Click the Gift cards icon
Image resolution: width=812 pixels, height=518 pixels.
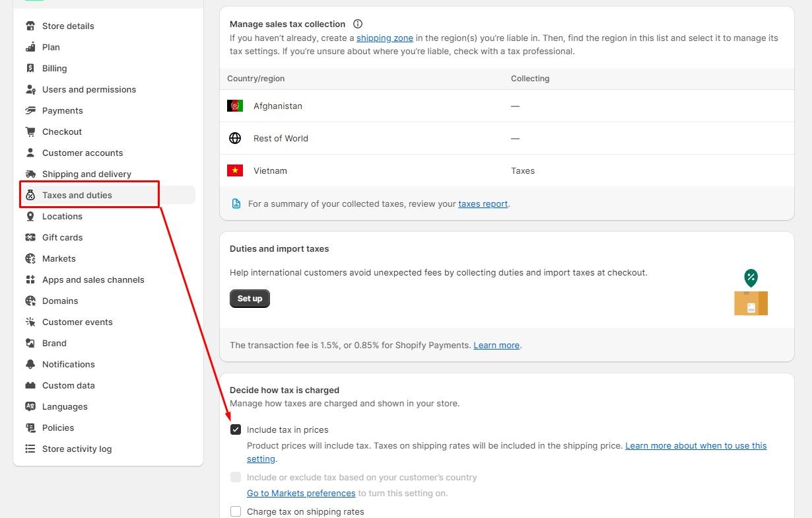(x=30, y=237)
